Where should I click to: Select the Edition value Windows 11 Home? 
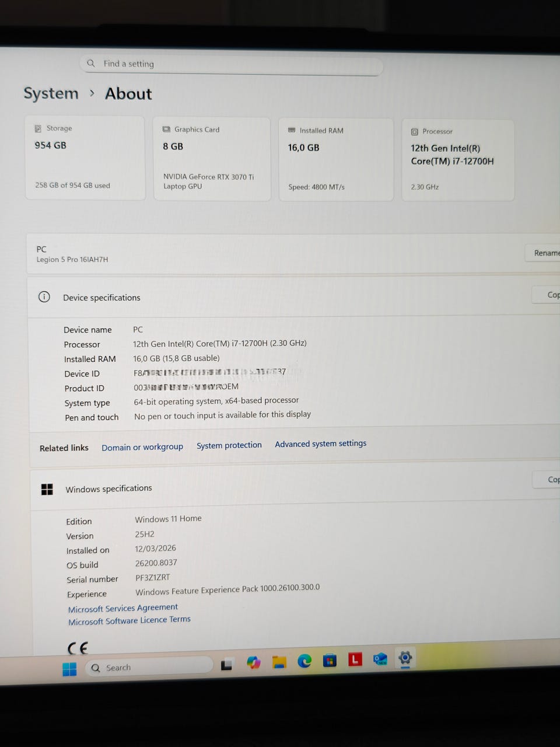[169, 519]
